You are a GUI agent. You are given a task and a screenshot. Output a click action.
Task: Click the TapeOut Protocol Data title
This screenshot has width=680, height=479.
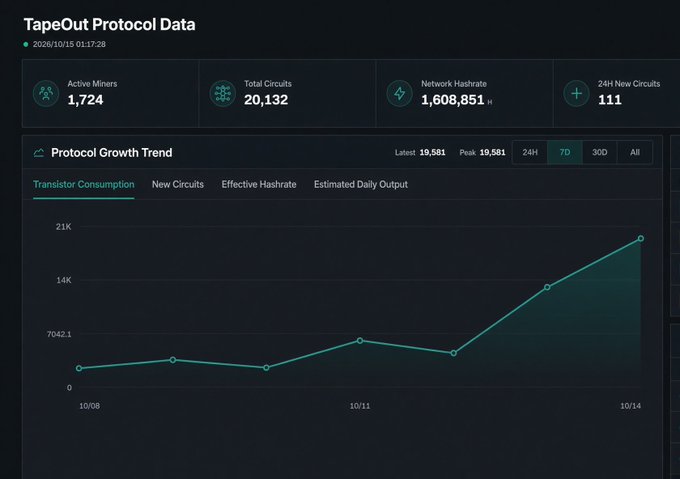109,25
